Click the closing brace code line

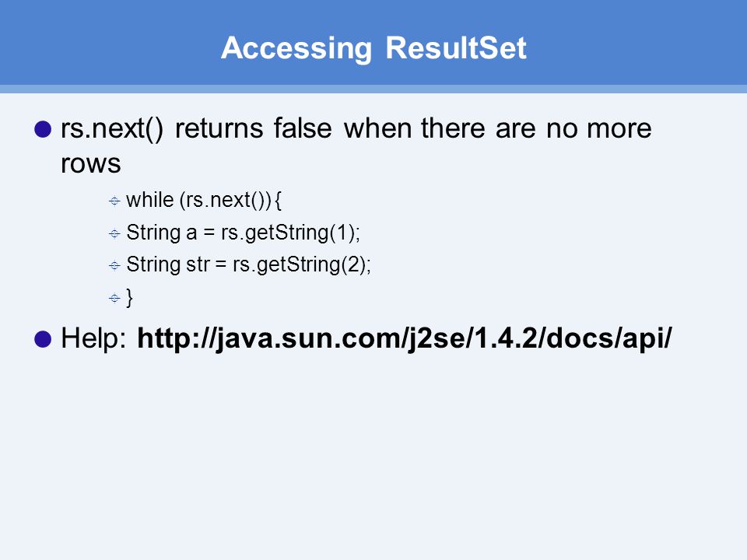point(130,298)
